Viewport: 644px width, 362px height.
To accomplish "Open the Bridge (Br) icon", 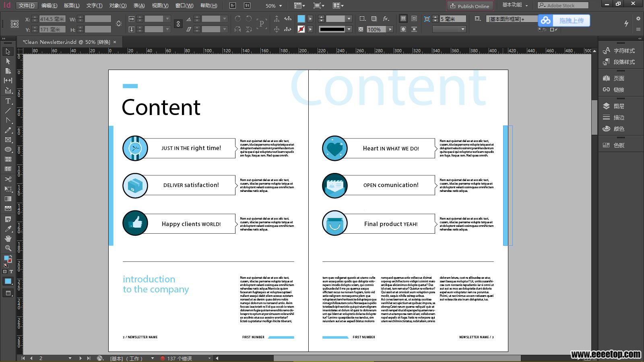I will pyautogui.click(x=233, y=6).
